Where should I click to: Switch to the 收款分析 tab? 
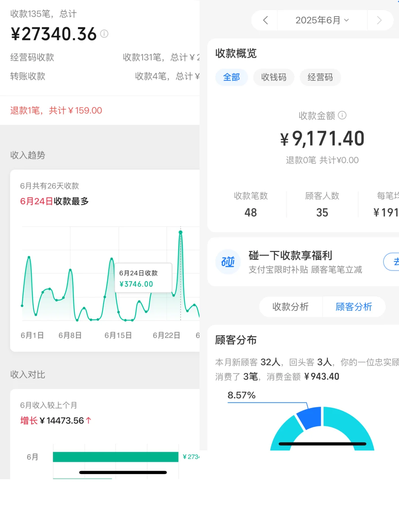(x=291, y=307)
